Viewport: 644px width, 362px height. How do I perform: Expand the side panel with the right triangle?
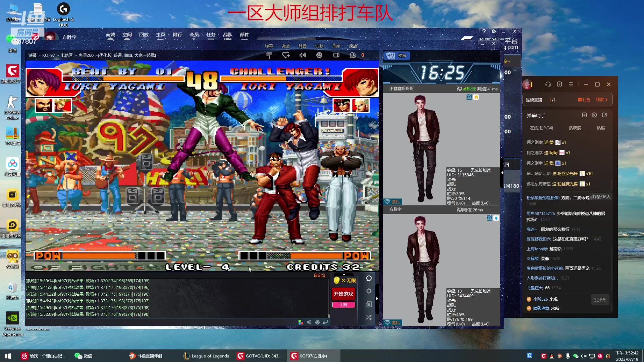[377, 299]
